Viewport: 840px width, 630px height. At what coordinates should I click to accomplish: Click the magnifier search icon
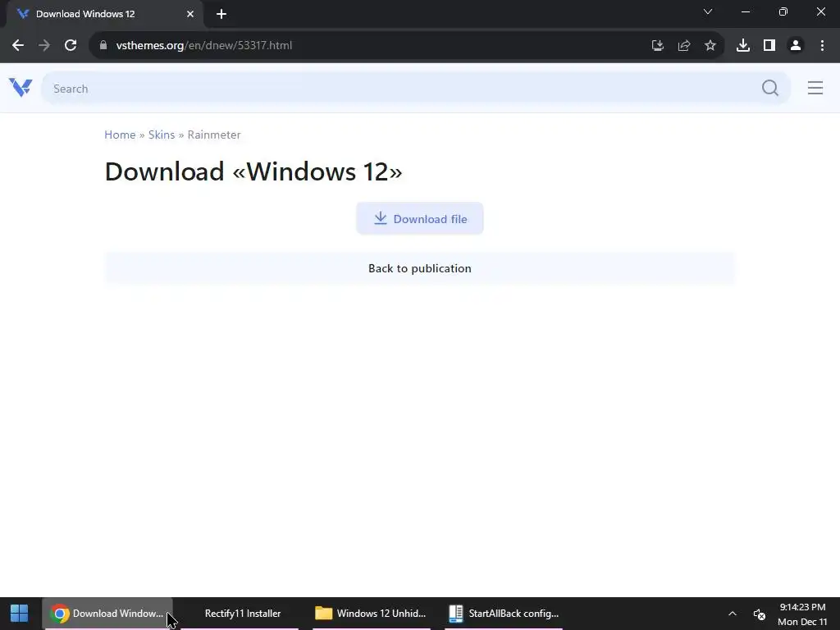[x=769, y=88]
